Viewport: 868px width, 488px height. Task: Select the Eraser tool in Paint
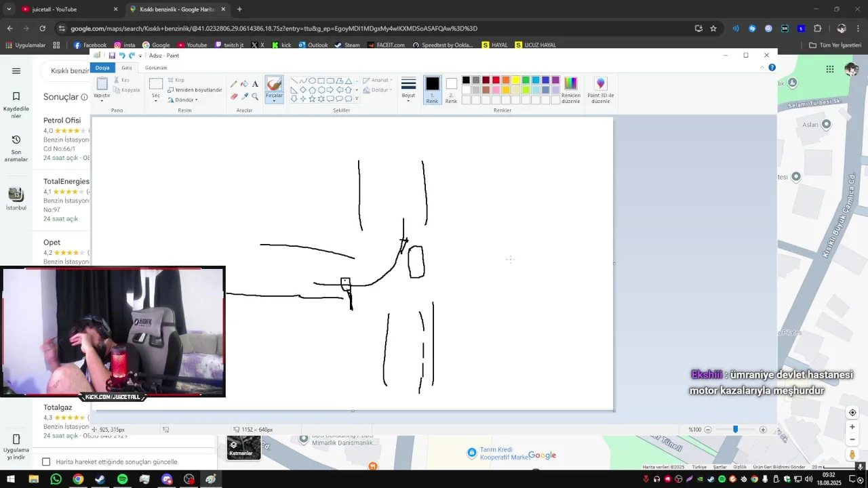point(234,96)
